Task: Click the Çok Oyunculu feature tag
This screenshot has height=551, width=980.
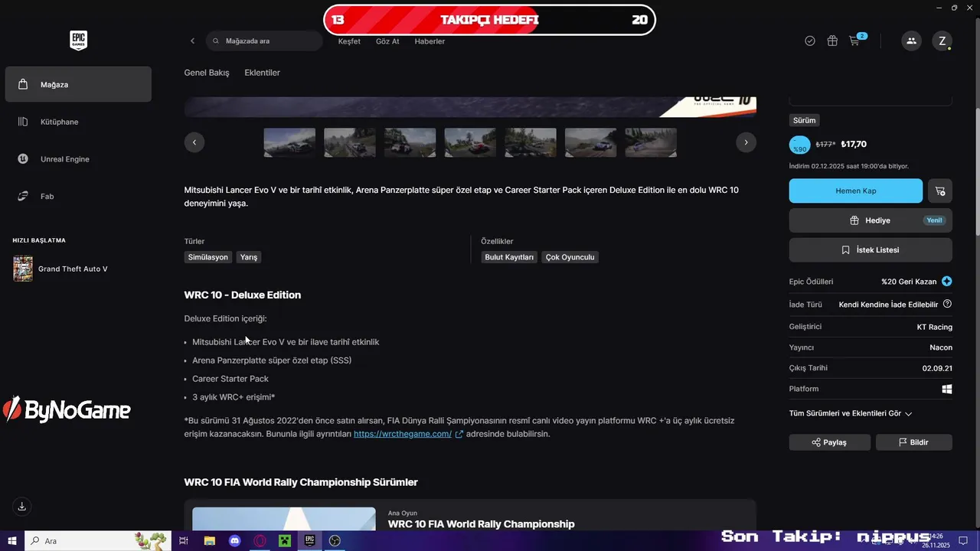Action: tap(570, 257)
